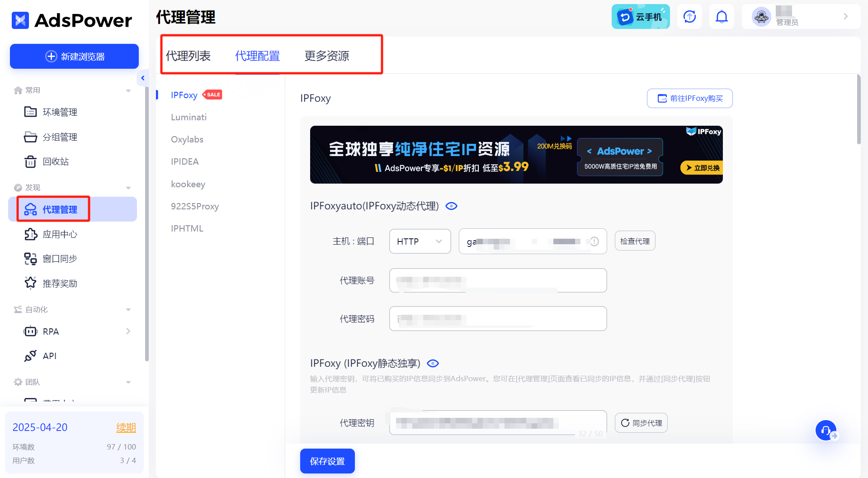Screen dimensions: 868x478
Task: Open 环境管理 in the sidebar
Action: [x=60, y=112]
